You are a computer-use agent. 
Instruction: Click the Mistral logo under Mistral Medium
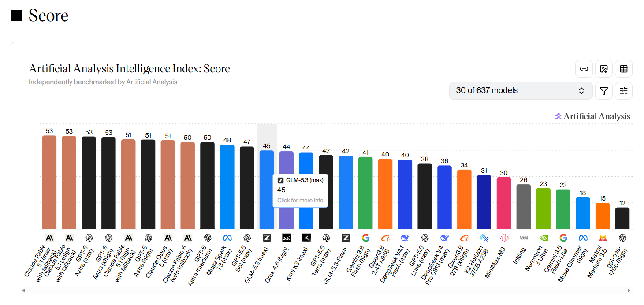tap(603, 238)
